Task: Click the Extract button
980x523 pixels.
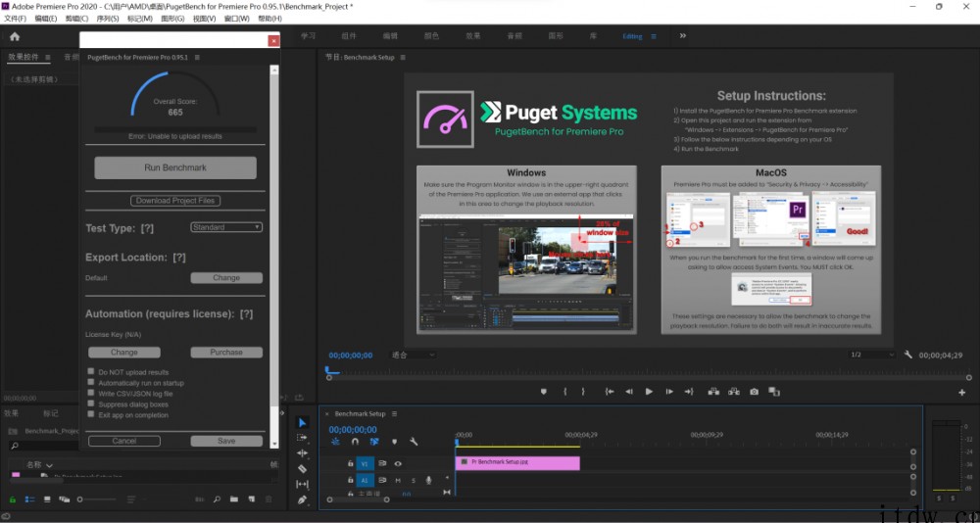Action: (734, 392)
